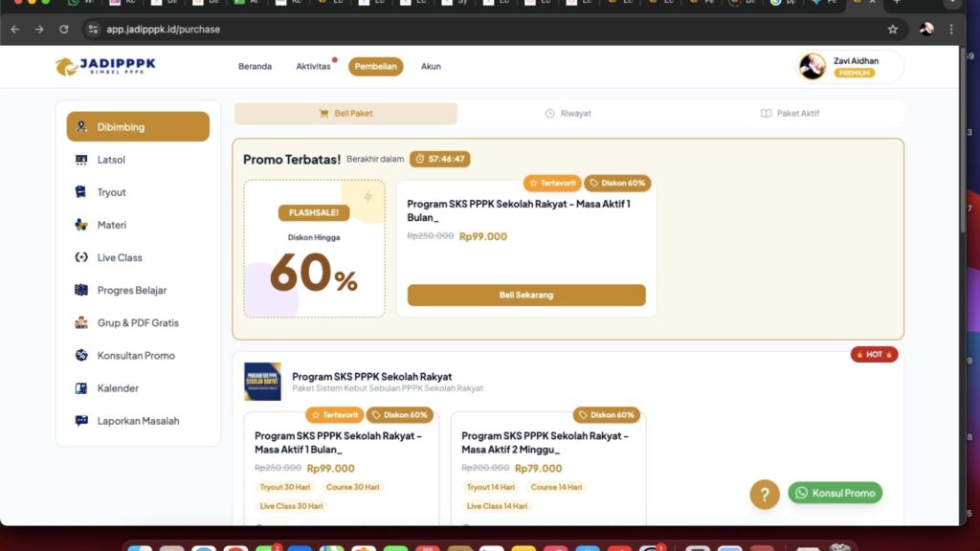Click the FLASHSALE! badge
Viewport: 980px width, 551px height.
(x=314, y=212)
